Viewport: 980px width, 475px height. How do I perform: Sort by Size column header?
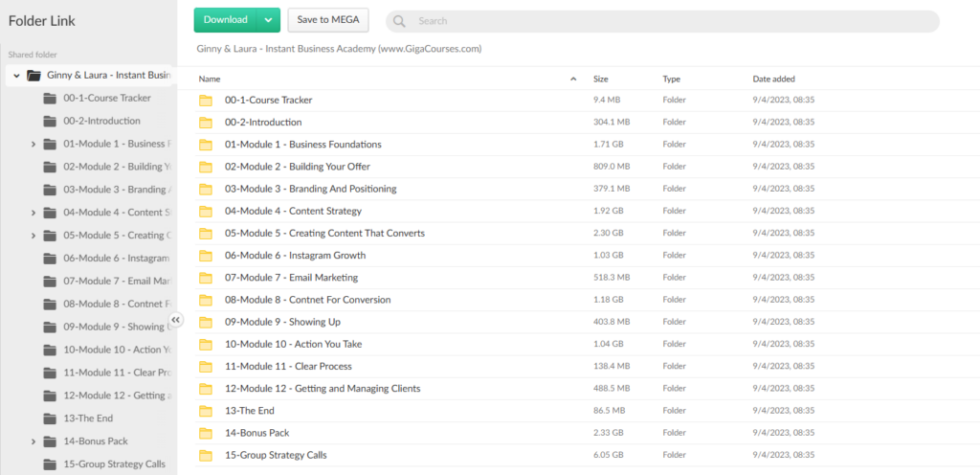(600, 79)
